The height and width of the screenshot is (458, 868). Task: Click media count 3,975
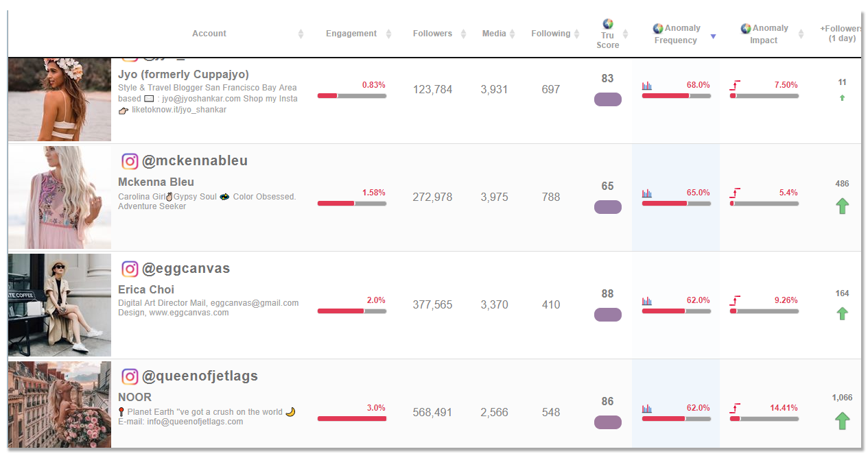pos(494,197)
